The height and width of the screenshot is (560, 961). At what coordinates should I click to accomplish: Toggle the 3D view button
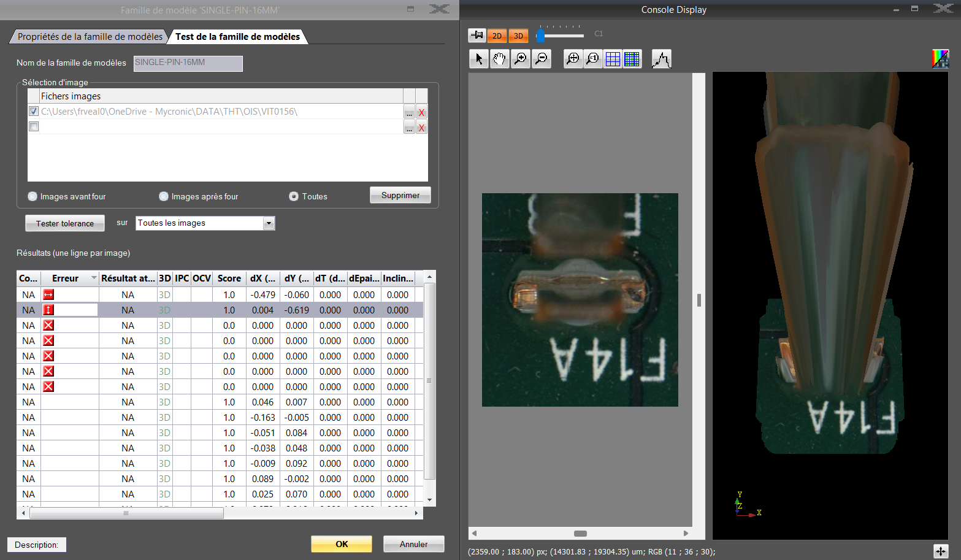(x=518, y=36)
